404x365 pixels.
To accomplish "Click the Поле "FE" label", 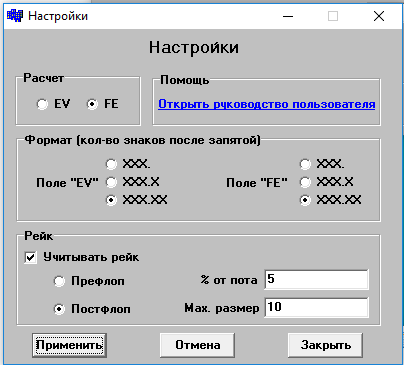I will pos(257,183).
